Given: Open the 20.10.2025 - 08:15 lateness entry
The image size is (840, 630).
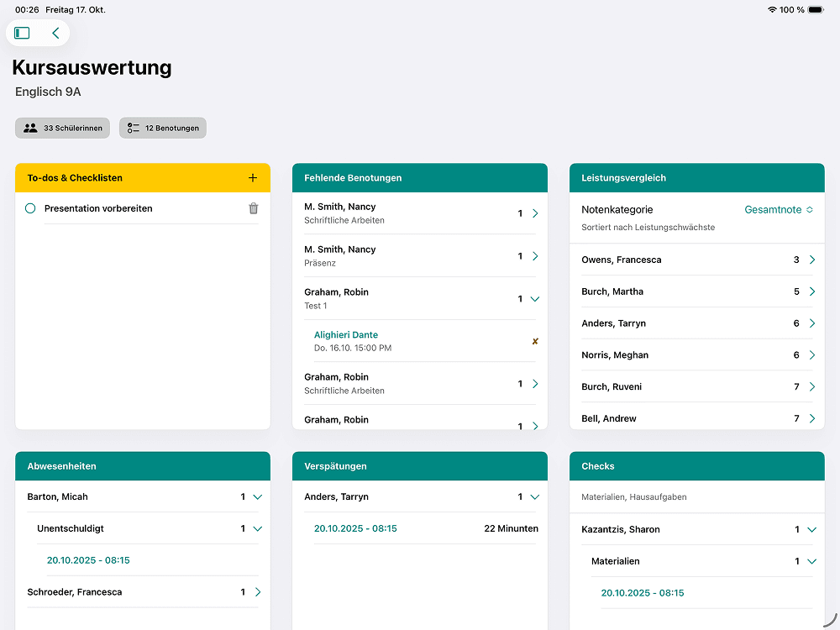Looking at the screenshot, I should point(355,529).
